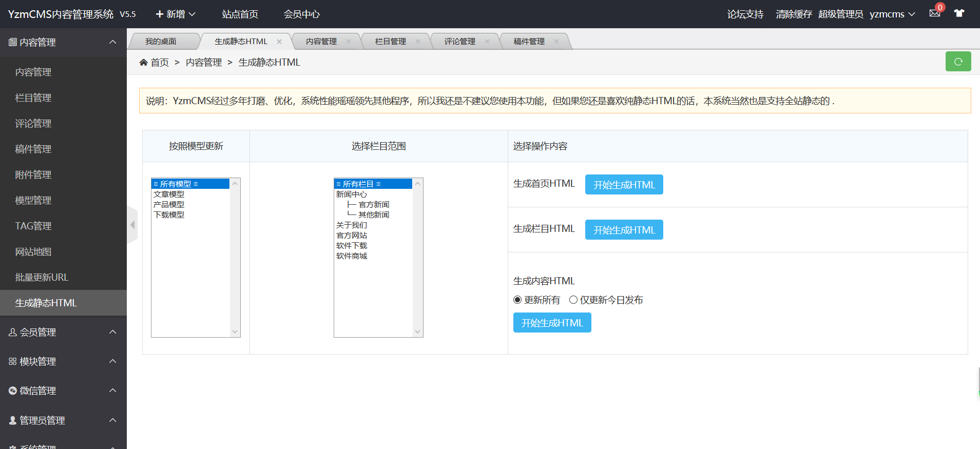Viewport: 980px width, 449px height.
Task: Expand the yzmcms user account dropdown
Action: (892, 14)
